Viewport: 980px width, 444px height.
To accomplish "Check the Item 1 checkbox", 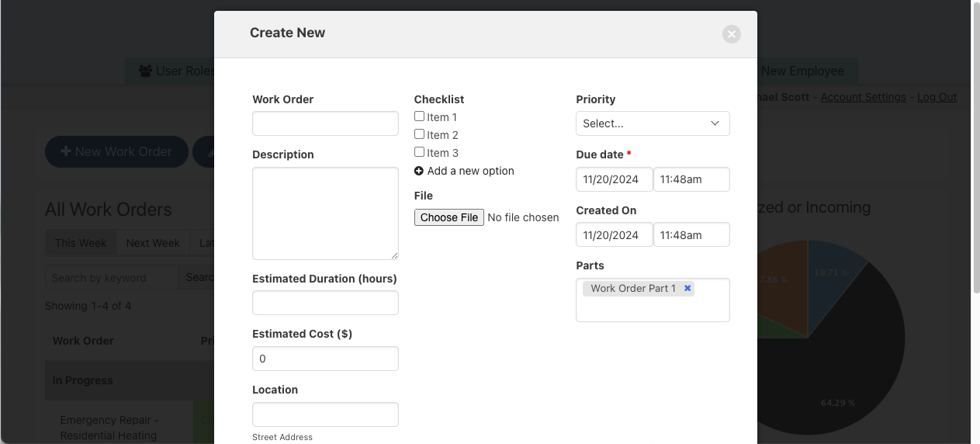I will tap(419, 116).
